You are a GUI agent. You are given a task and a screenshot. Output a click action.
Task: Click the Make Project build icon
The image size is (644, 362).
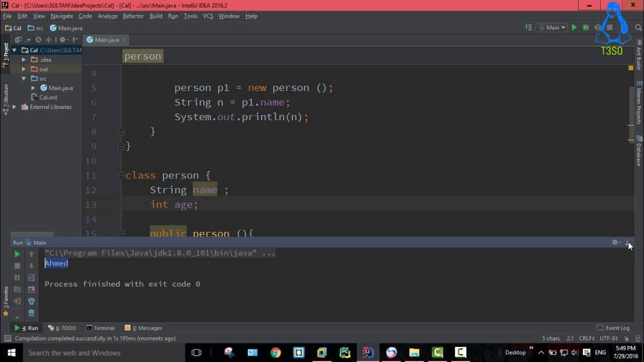pyautogui.click(x=528, y=28)
